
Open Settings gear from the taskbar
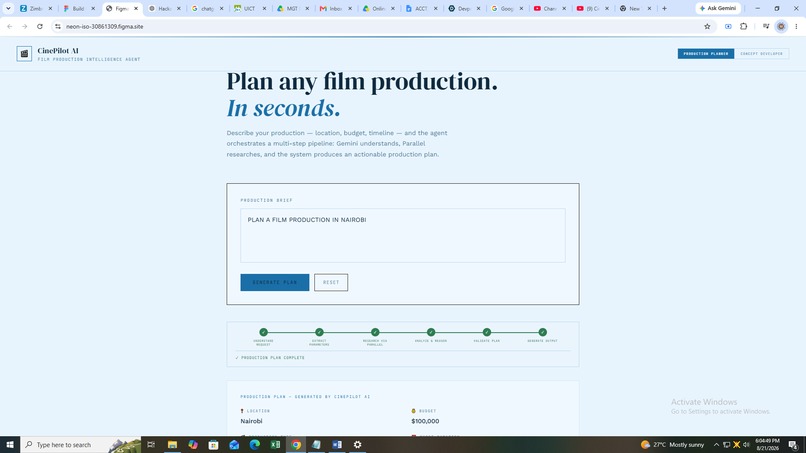(x=357, y=444)
